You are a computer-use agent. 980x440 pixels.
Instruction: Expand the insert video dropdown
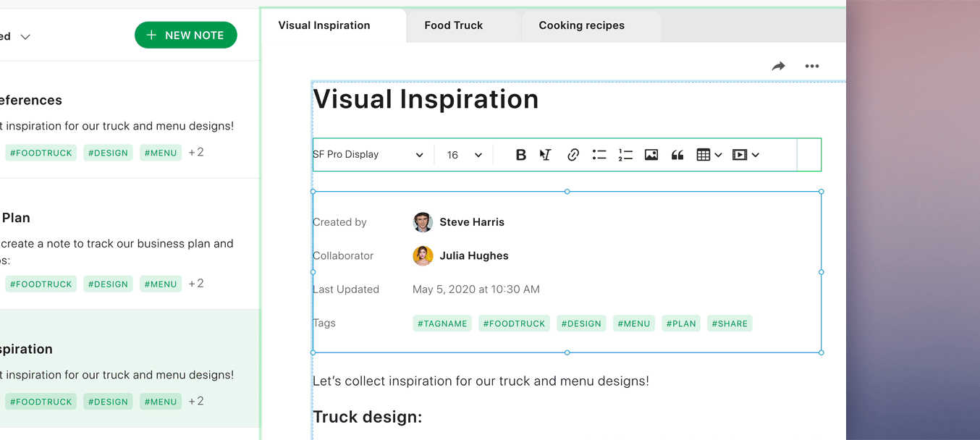(x=745, y=155)
